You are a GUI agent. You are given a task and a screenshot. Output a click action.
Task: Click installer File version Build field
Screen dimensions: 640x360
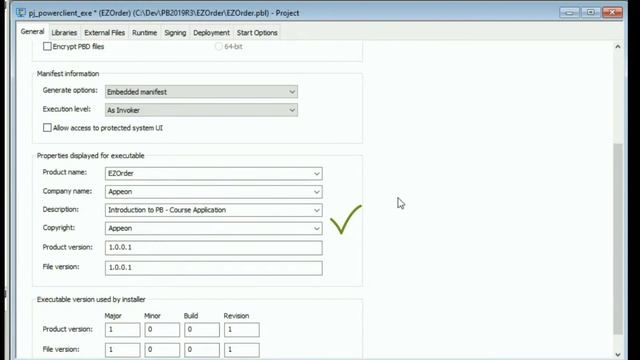[202, 350]
